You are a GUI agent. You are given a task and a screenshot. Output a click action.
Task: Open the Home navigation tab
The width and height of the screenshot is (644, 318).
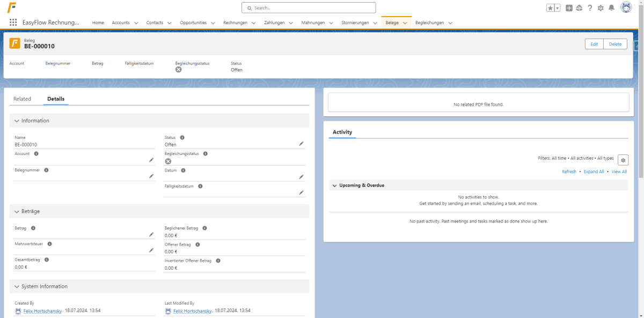click(x=98, y=23)
